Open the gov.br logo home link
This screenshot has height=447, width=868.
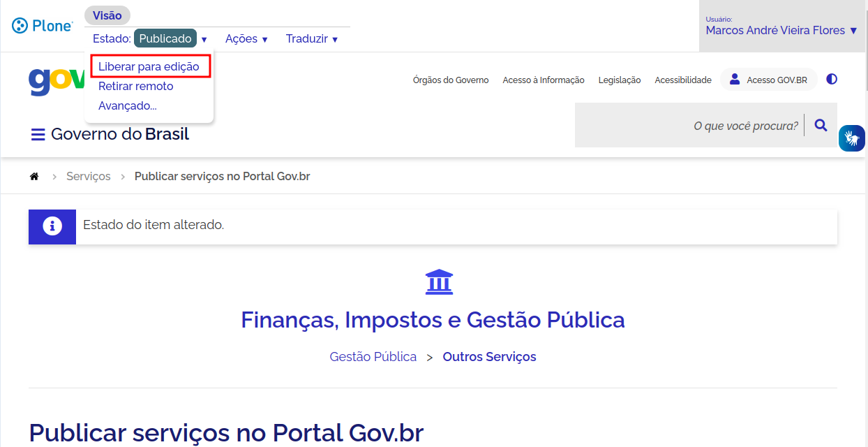point(57,80)
